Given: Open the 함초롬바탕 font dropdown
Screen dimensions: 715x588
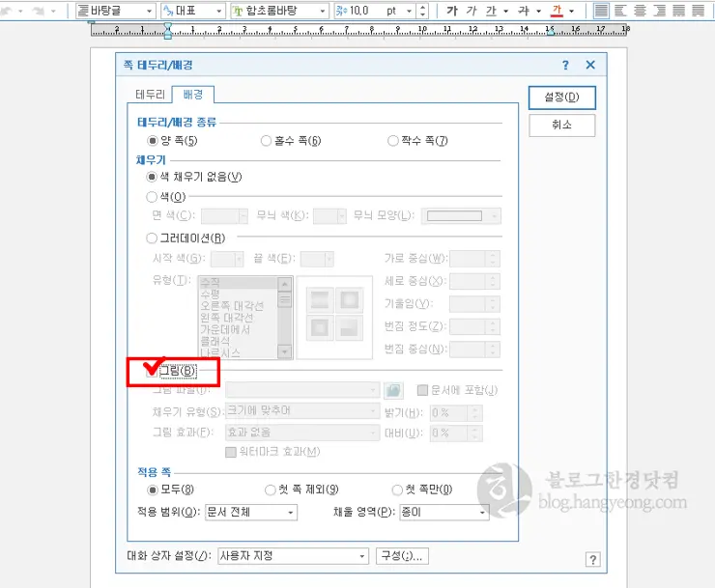Looking at the screenshot, I should tap(279, 11).
